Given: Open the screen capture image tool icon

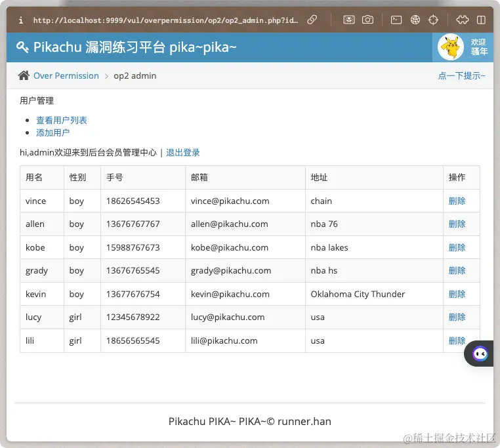Looking at the screenshot, I should point(349,20).
